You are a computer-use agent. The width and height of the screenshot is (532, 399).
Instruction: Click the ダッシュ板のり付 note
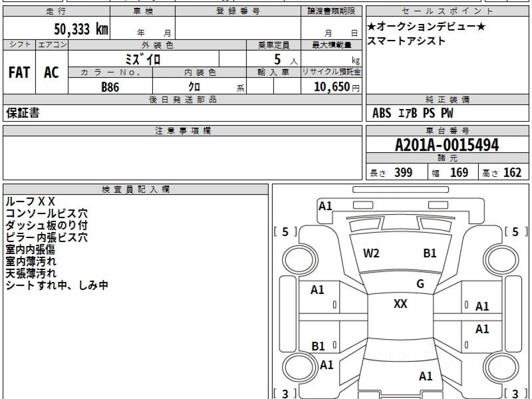47,226
